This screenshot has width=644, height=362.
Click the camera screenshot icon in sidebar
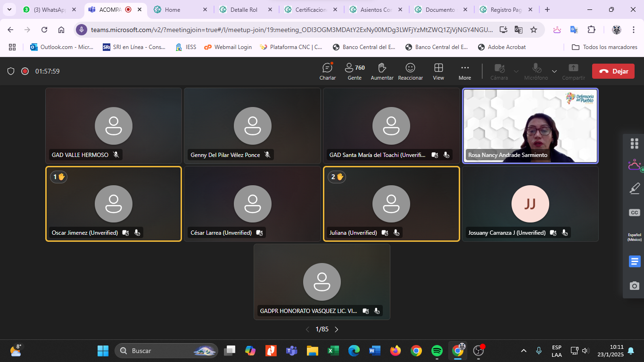point(635,286)
